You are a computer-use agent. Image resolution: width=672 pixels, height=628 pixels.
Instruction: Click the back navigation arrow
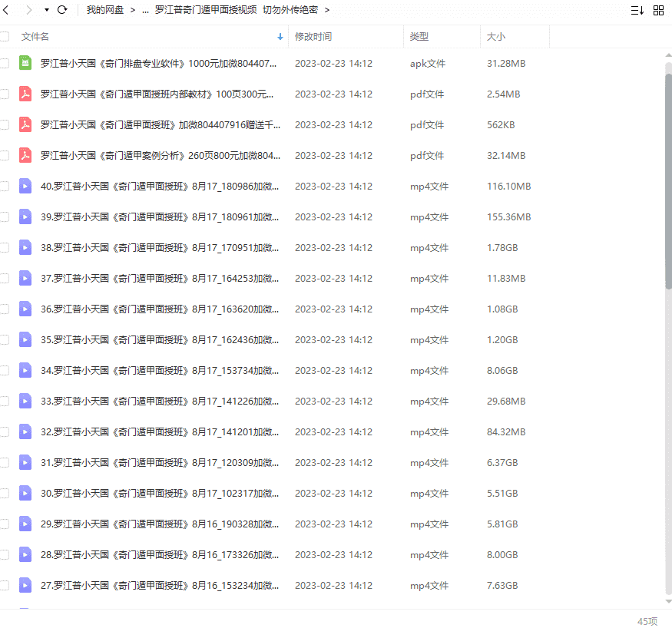tap(6, 10)
